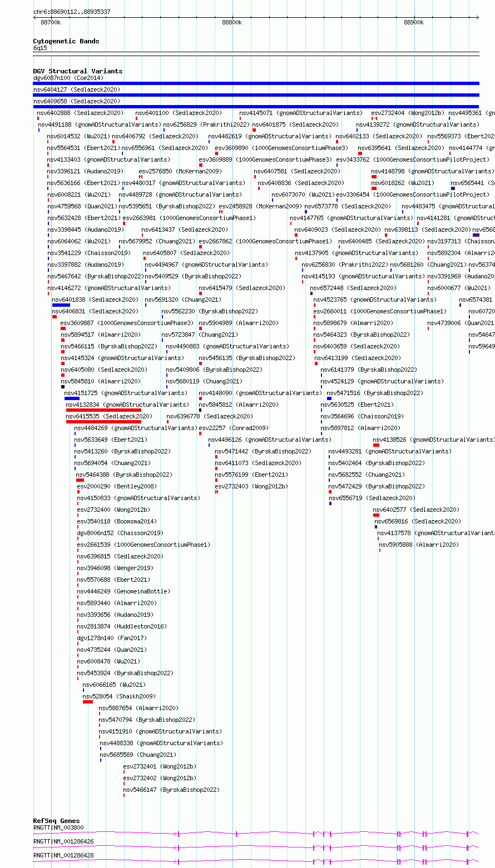Select the nsv6404127 (Sedlazeck2020) blue bar
The height and width of the screenshot is (868, 495).
click(x=256, y=95)
